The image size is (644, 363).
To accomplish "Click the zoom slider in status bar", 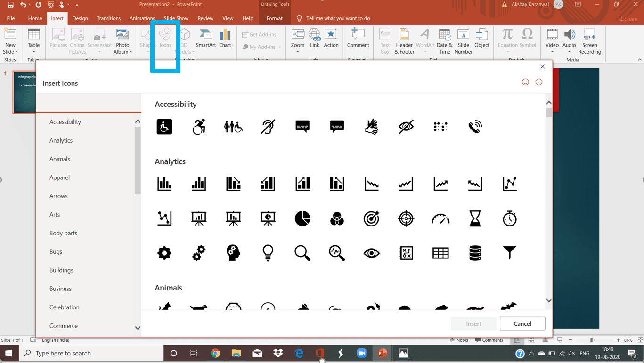I will click(591, 340).
